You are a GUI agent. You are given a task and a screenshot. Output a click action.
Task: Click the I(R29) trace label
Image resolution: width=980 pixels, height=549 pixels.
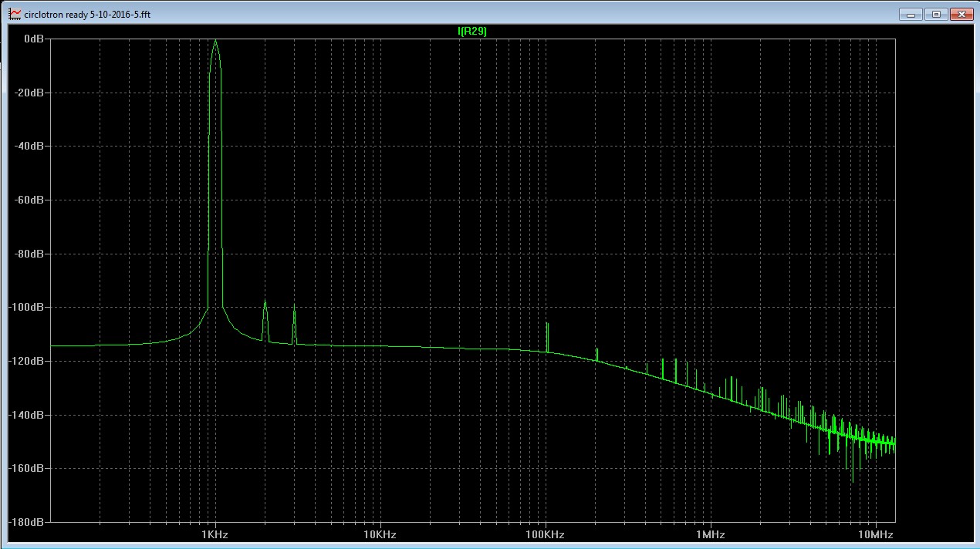click(472, 31)
